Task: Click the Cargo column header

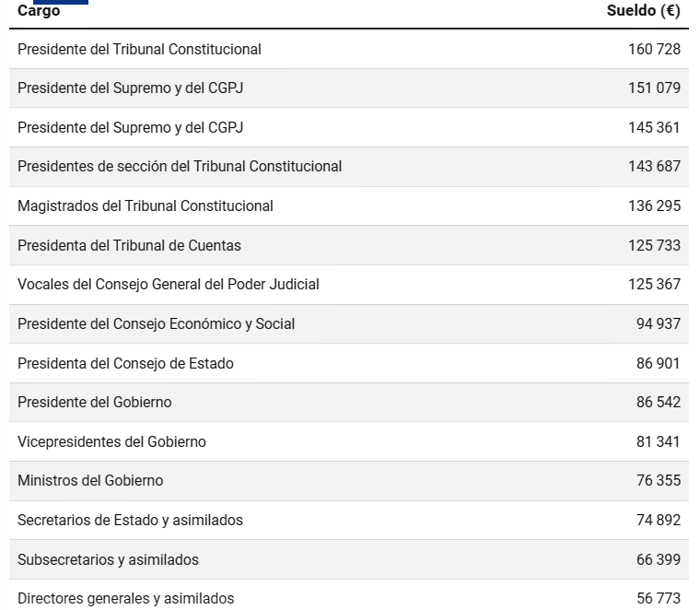Action: tap(39, 10)
